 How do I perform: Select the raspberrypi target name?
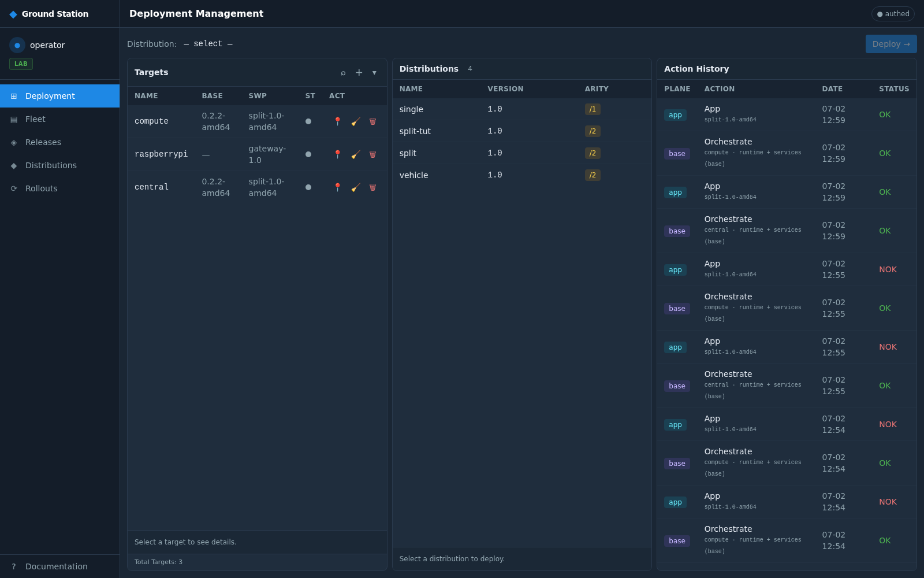[x=161, y=154]
